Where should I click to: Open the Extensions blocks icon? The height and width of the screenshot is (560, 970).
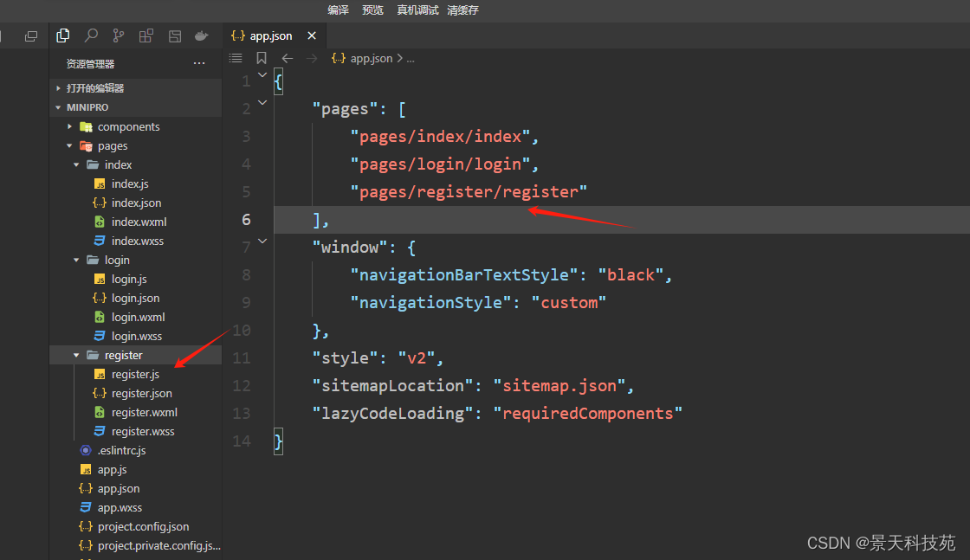pyautogui.click(x=146, y=35)
